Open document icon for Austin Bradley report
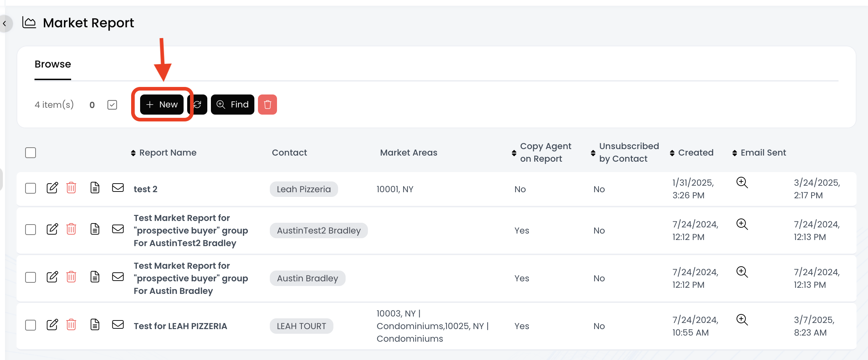The image size is (868, 360). coord(95,277)
